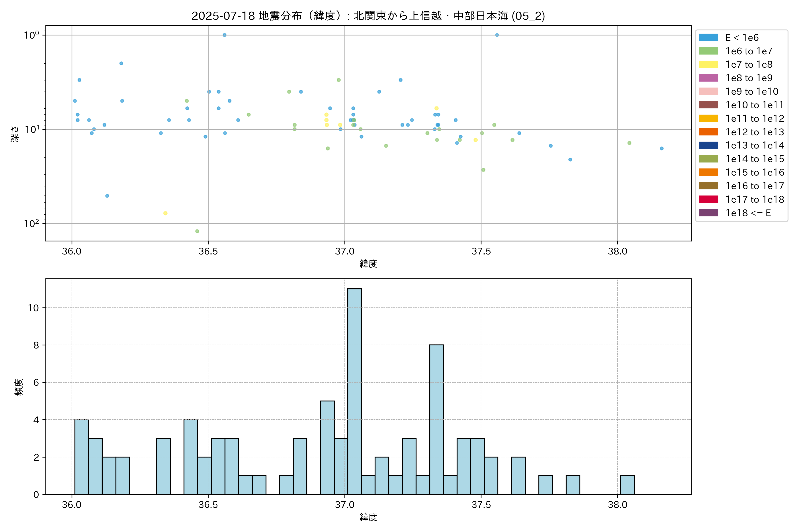Click the green 1e6 to 1e7 swatch
798x532 pixels.
tap(708, 51)
